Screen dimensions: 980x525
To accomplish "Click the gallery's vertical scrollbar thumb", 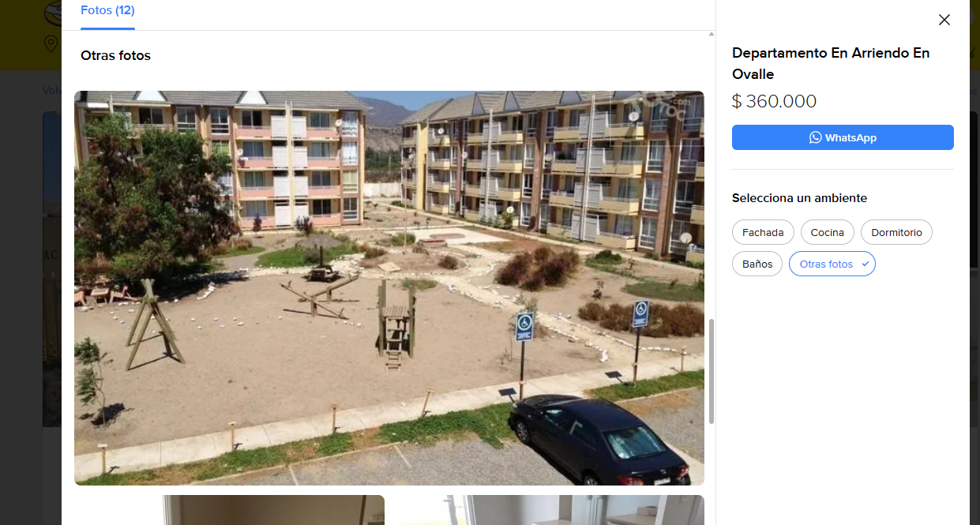I will pyautogui.click(x=711, y=371).
